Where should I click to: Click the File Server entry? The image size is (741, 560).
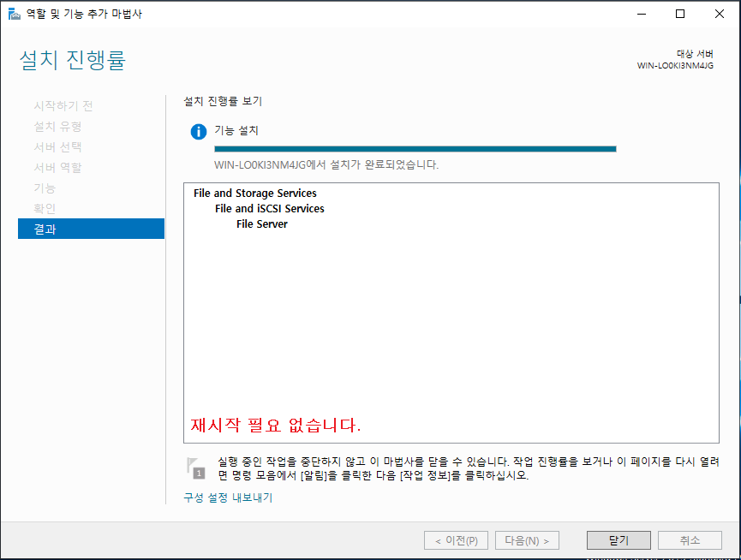(262, 224)
